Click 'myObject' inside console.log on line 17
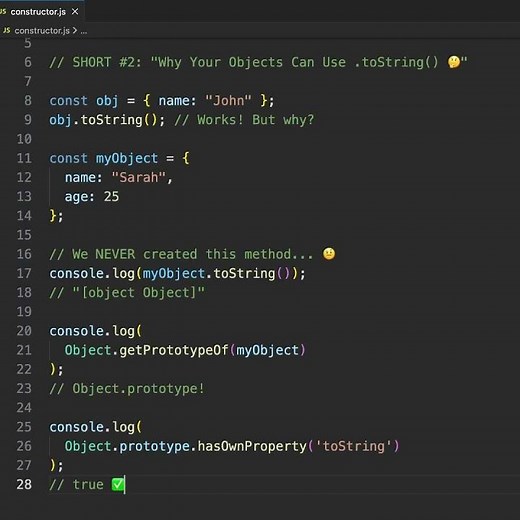The height and width of the screenshot is (520, 520). pyautogui.click(x=174, y=274)
